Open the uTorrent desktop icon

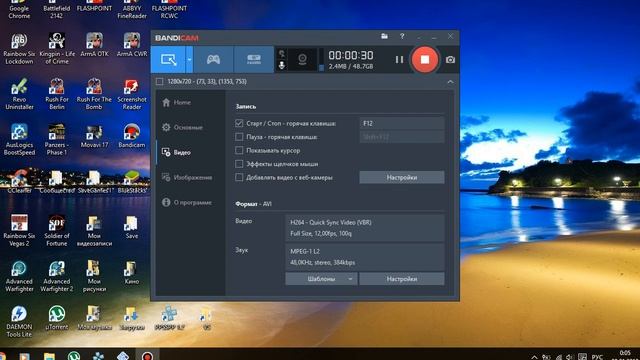57,318
